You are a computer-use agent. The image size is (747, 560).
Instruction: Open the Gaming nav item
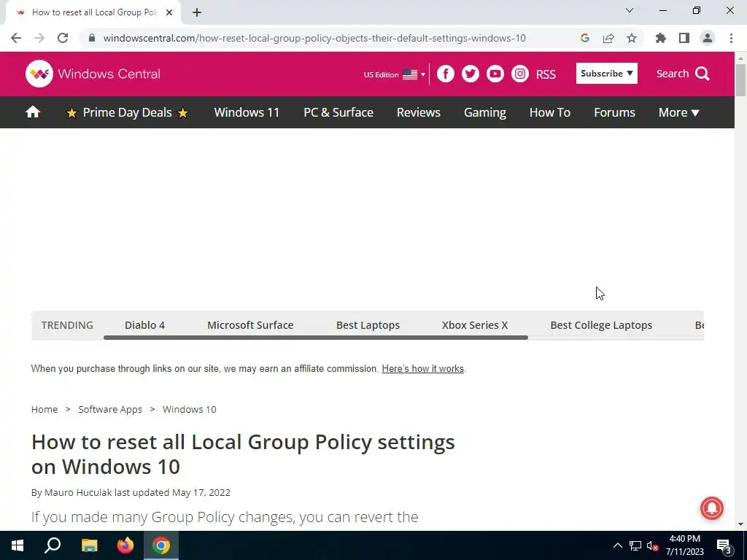point(485,112)
